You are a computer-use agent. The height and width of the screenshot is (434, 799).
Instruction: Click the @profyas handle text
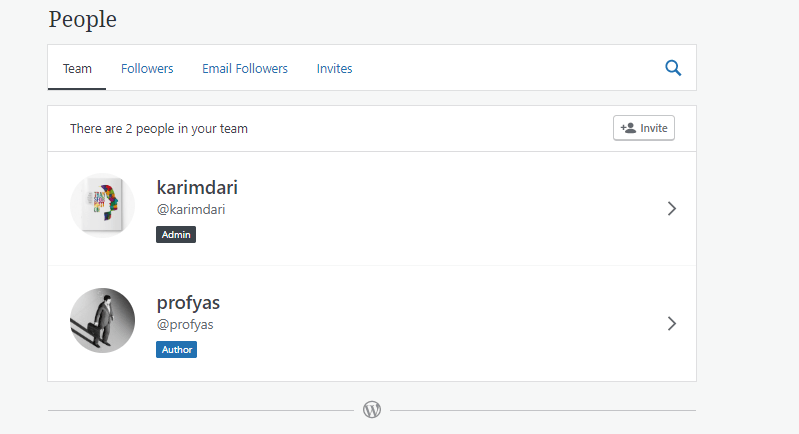point(185,325)
